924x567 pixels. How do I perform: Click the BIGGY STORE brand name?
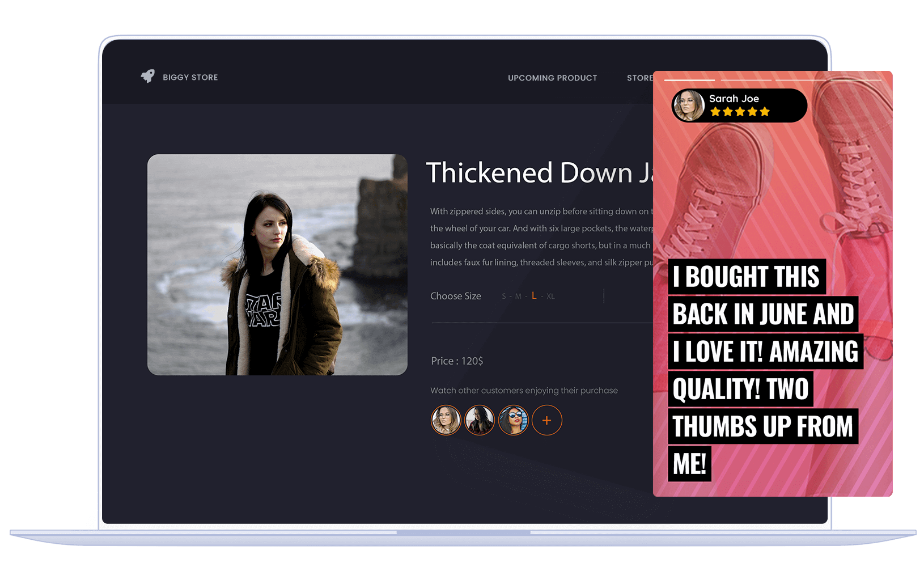pos(190,77)
